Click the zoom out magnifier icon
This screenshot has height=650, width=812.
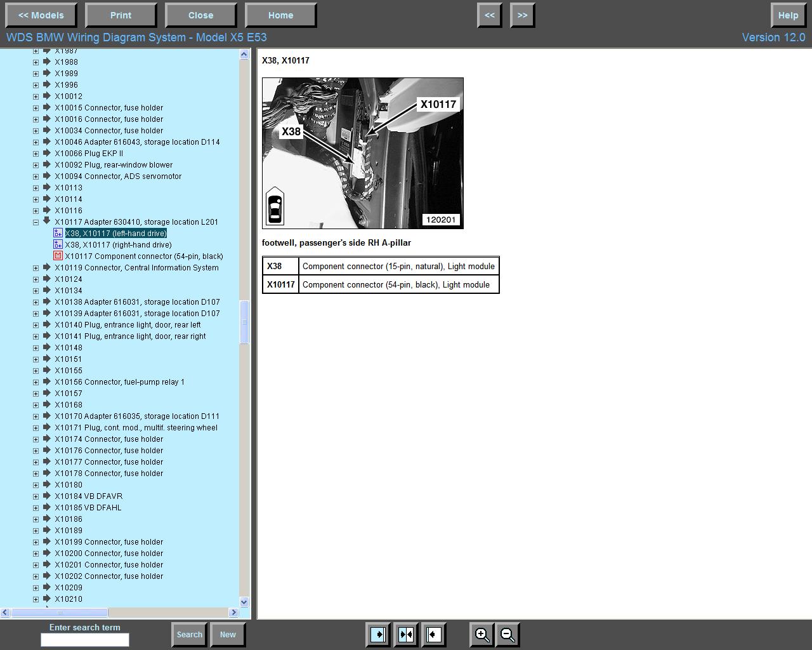pyautogui.click(x=507, y=634)
